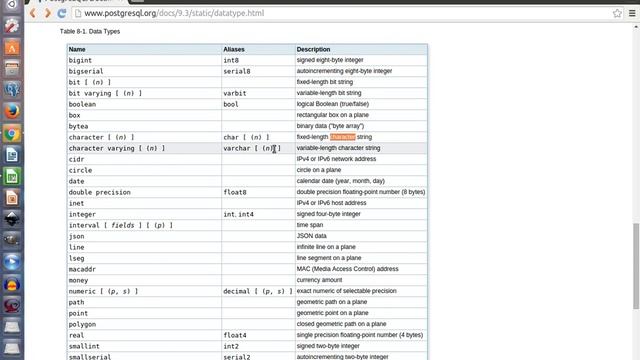Open the Files manager in the dock
Screen dimensions: 640x360
[11, 69]
